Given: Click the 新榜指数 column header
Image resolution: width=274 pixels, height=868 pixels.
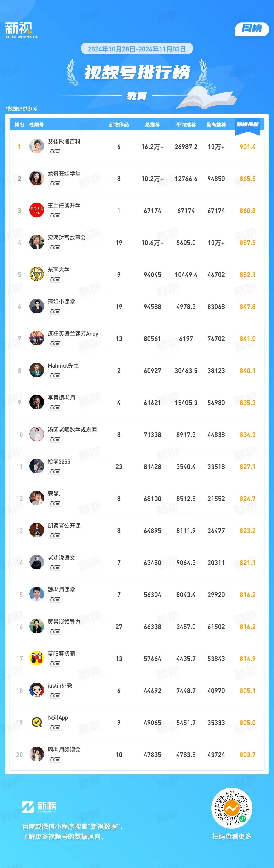Looking at the screenshot, I should [x=247, y=124].
